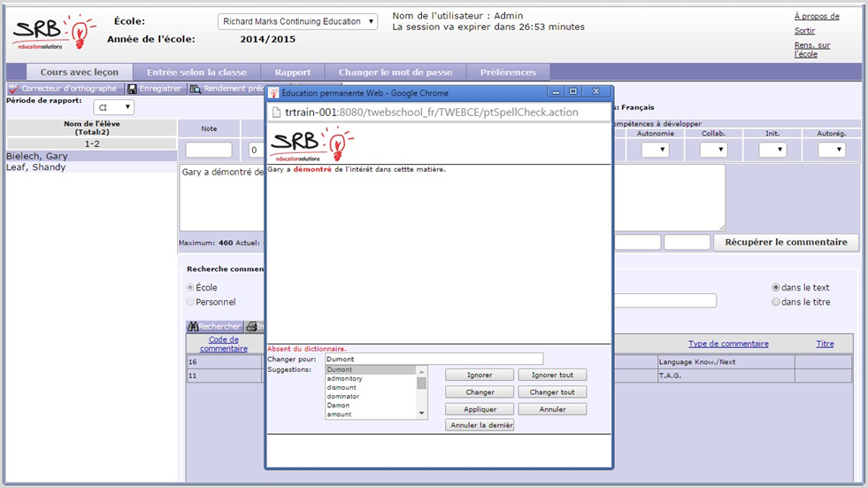The image size is (868, 488).
Task: Select the École radio button
Action: click(190, 288)
